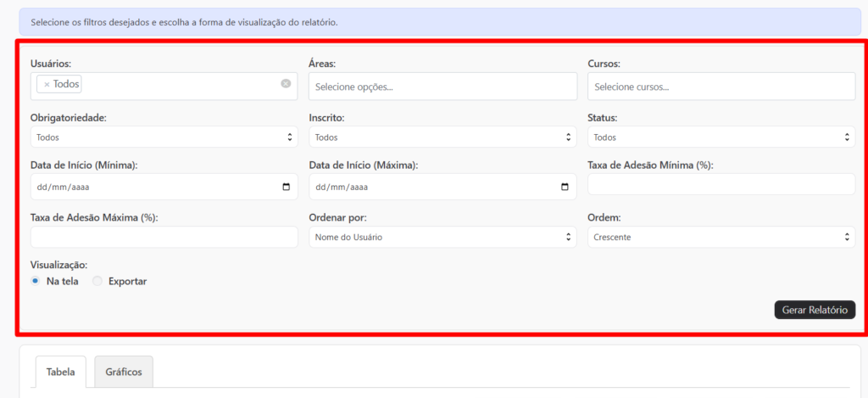Expand the Inscrito dropdown
The height and width of the screenshot is (398, 868).
[442, 137]
